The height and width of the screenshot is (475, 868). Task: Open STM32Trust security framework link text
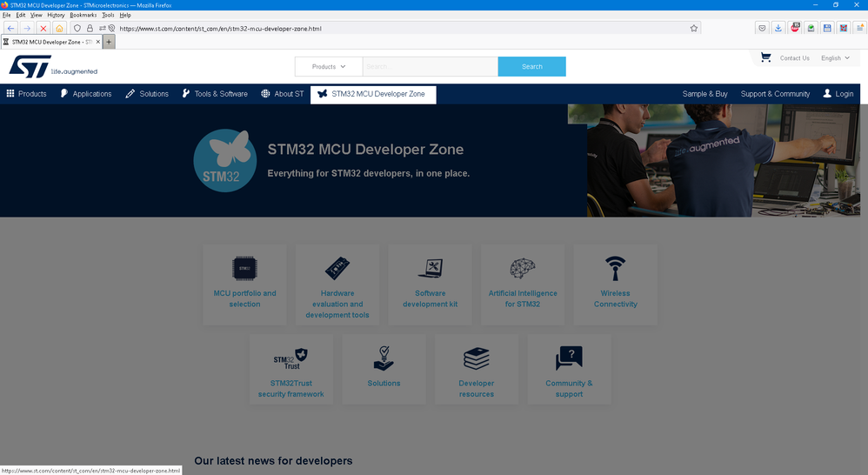(290, 389)
